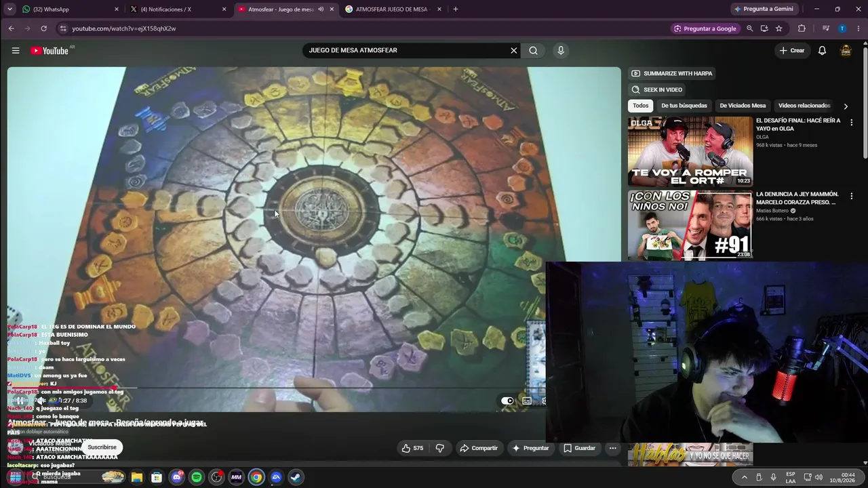Toggle the autoplay switch in the player
Image resolution: width=868 pixels, height=488 pixels.
tap(507, 401)
